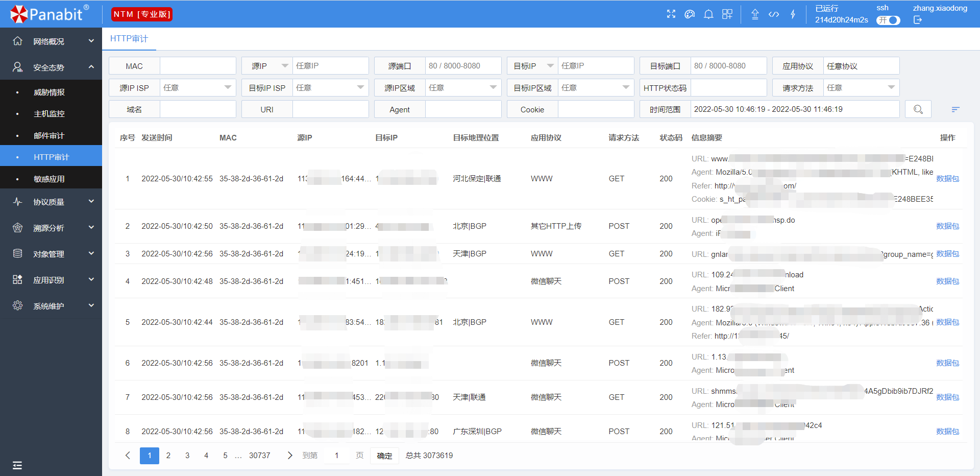Viewport: 980px width, 476px height.
Task: Expand the 对象管理 menu chevron
Action: [91, 253]
